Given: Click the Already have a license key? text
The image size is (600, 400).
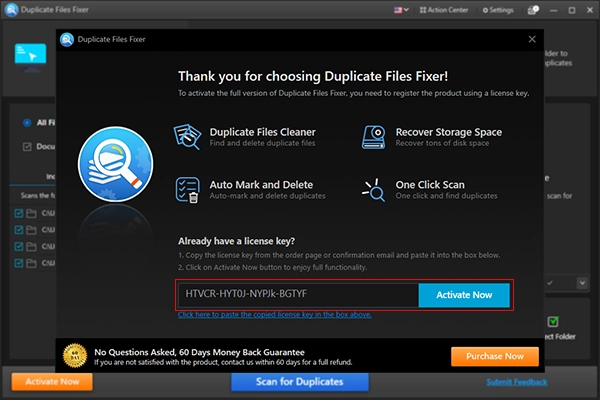Looking at the screenshot, I should pyautogui.click(x=236, y=241).
